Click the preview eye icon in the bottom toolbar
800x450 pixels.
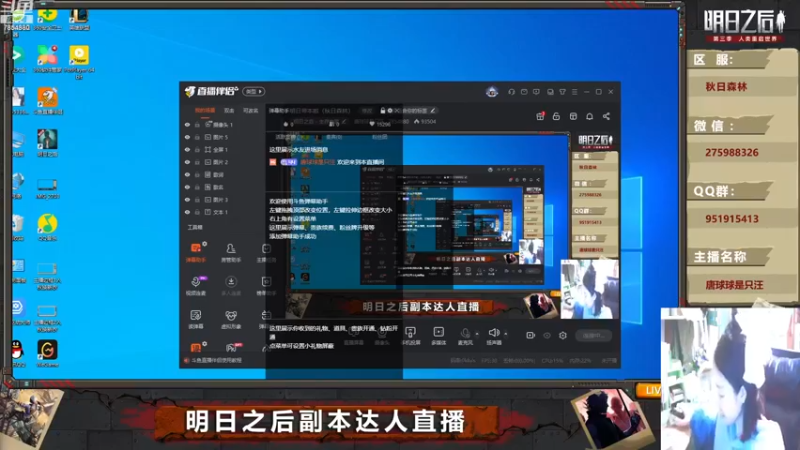point(547,335)
